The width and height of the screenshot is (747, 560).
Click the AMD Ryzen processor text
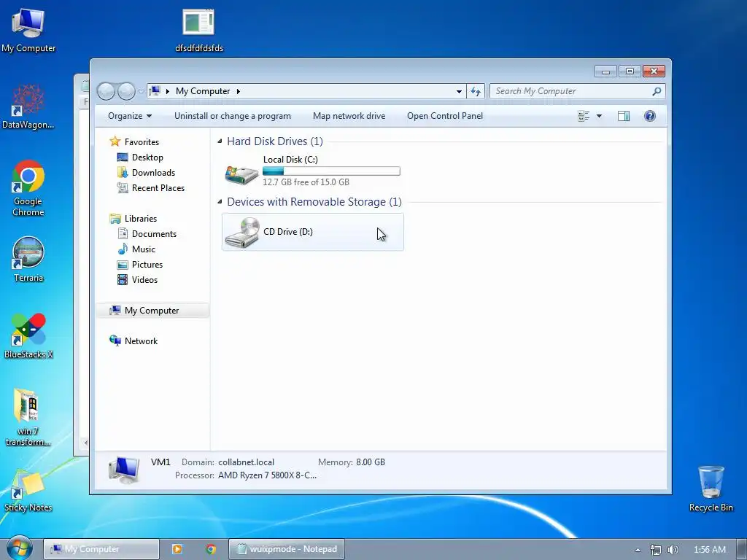tap(267, 475)
